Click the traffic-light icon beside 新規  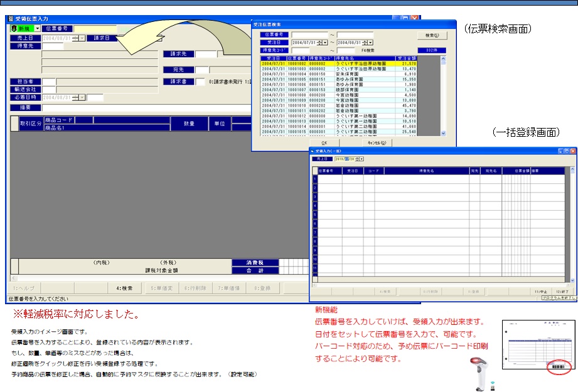[x=14, y=28]
